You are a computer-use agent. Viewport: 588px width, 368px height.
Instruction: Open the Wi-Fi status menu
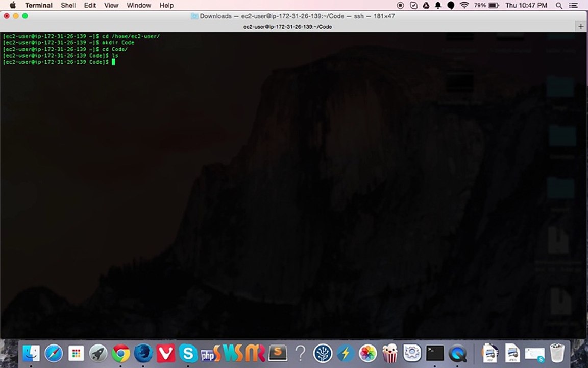click(x=464, y=5)
